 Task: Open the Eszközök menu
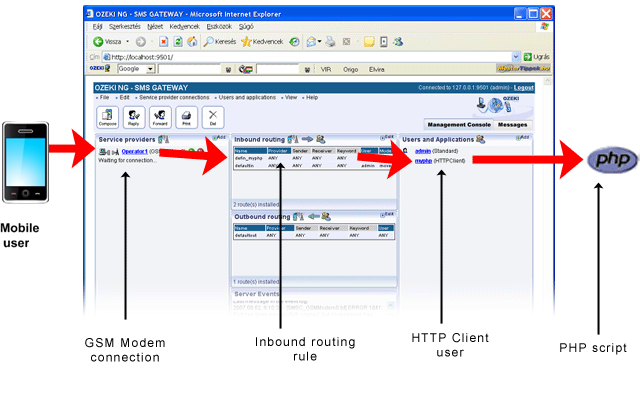(219, 27)
